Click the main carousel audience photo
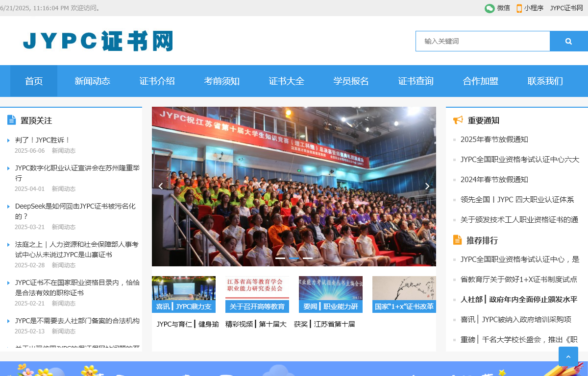Image resolution: width=588 pixels, height=376 pixels. [x=294, y=187]
